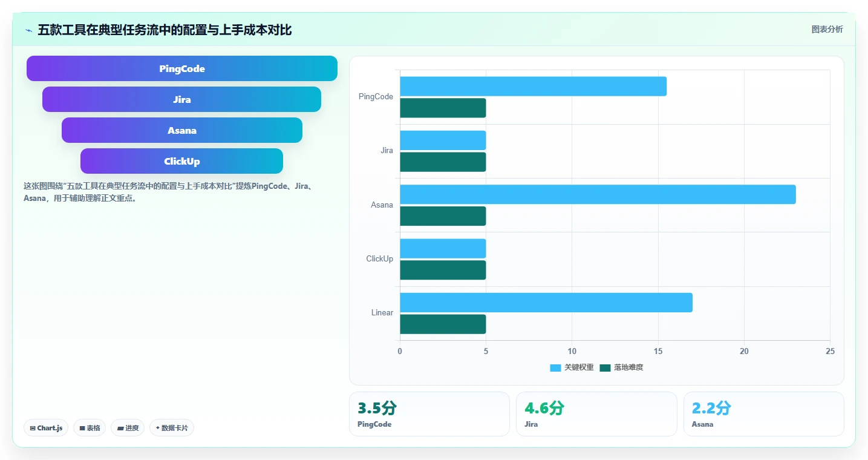Click the Asana 落地难度 dark green bar
The height and width of the screenshot is (460, 868).
point(443,216)
